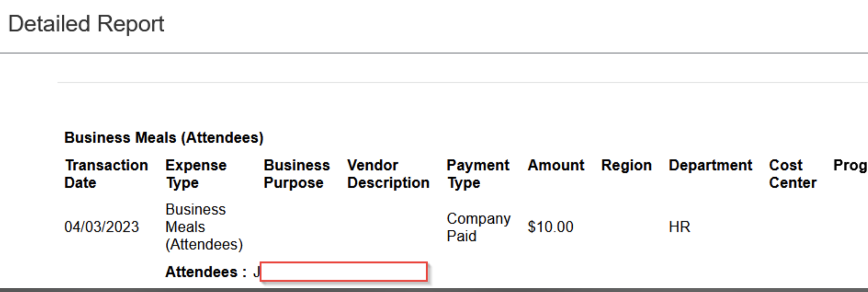Click the 04/03/2023 transaction date cell
The width and height of the screenshot is (868, 292).
tap(102, 227)
